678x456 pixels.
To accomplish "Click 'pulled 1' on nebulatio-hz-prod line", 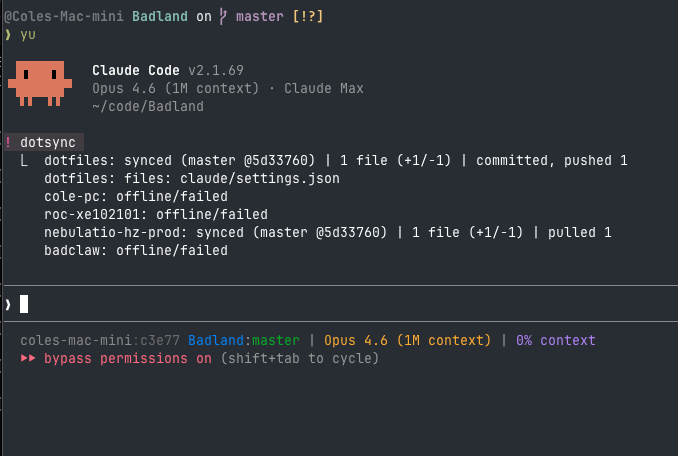I will tap(579, 233).
